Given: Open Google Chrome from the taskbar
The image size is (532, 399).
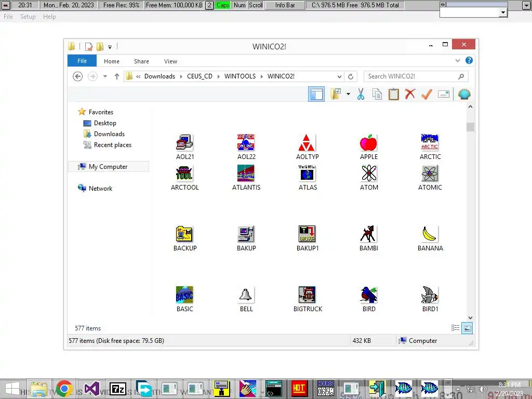Looking at the screenshot, I should [64, 389].
